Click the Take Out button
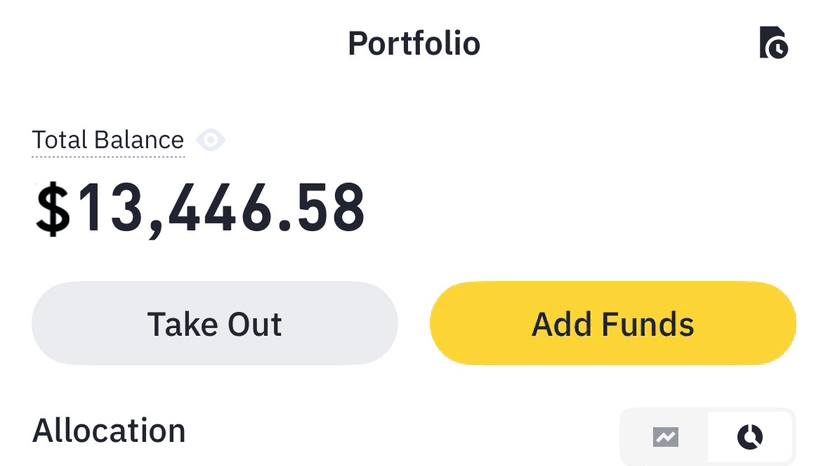 215,324
